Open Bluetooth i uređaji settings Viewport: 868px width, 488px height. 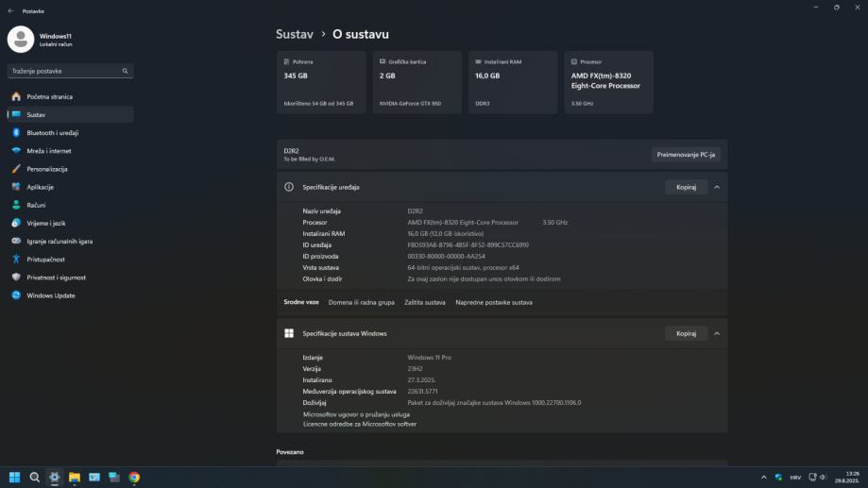(x=70, y=133)
